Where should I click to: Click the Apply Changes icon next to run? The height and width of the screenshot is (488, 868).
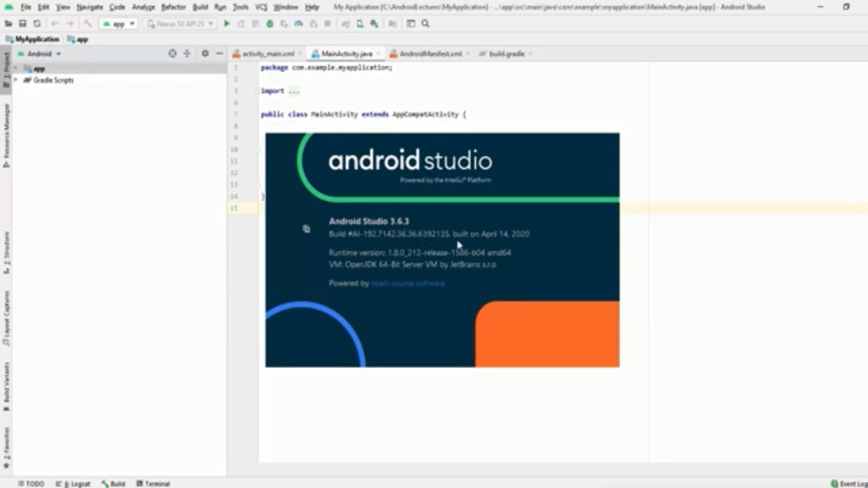click(241, 24)
